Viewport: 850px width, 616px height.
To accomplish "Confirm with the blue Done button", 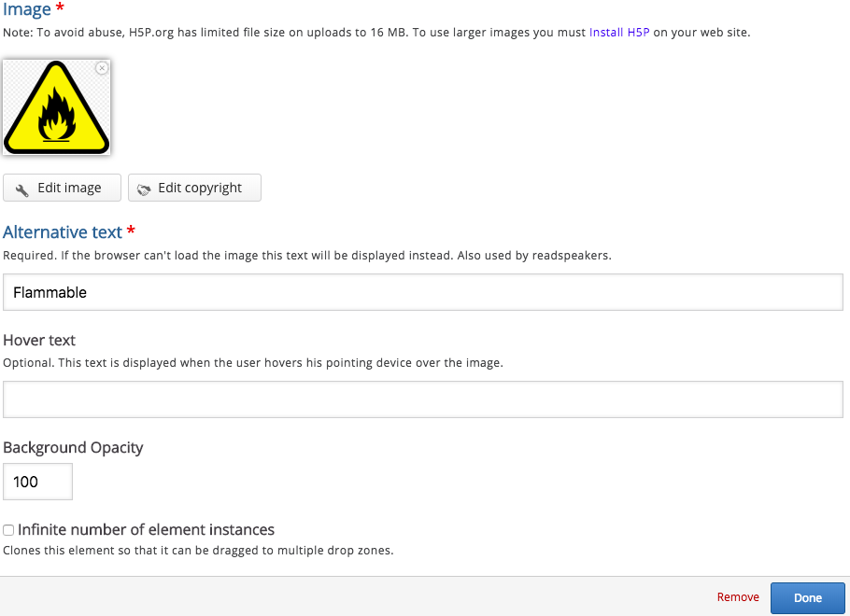I will coord(808,598).
